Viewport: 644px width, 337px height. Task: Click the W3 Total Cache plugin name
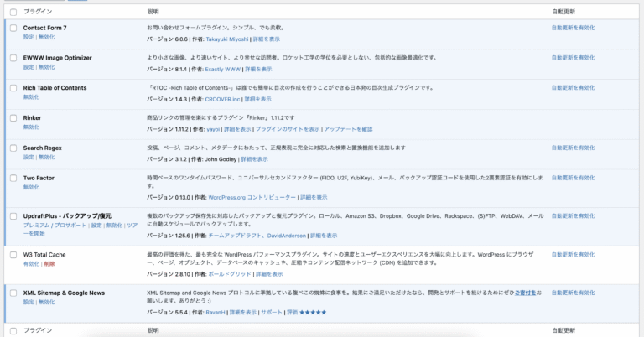(x=44, y=255)
